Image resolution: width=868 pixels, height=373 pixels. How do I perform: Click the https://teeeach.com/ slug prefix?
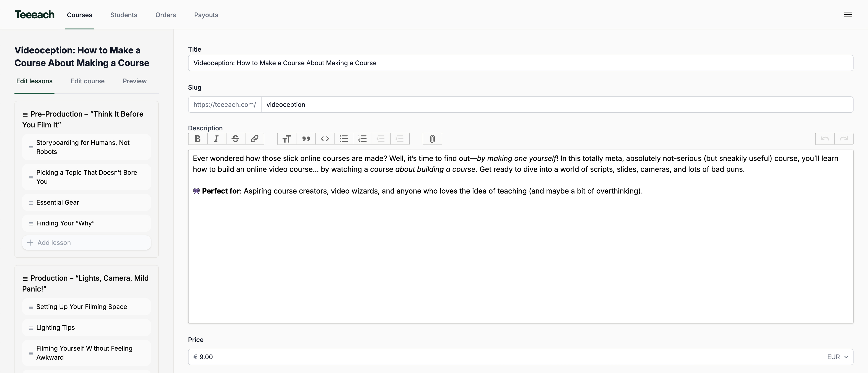point(224,105)
